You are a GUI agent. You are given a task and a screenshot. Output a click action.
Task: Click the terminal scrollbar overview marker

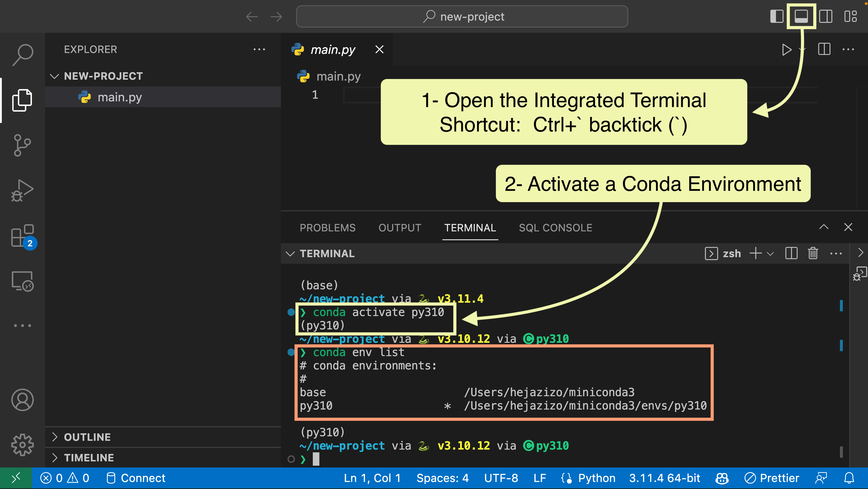click(841, 305)
